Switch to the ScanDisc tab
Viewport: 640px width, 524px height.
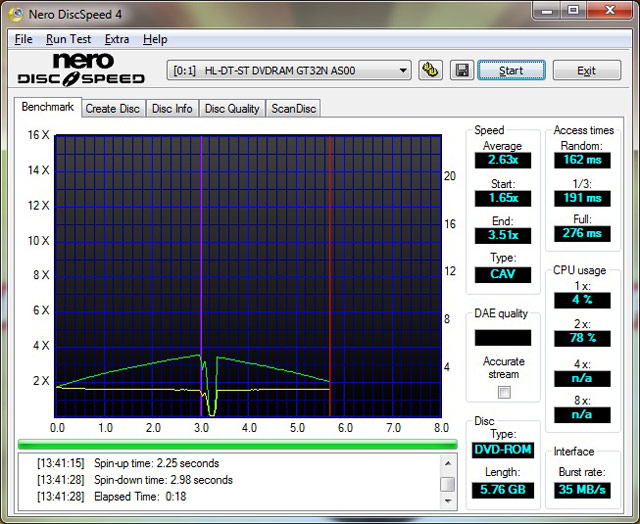(294, 108)
